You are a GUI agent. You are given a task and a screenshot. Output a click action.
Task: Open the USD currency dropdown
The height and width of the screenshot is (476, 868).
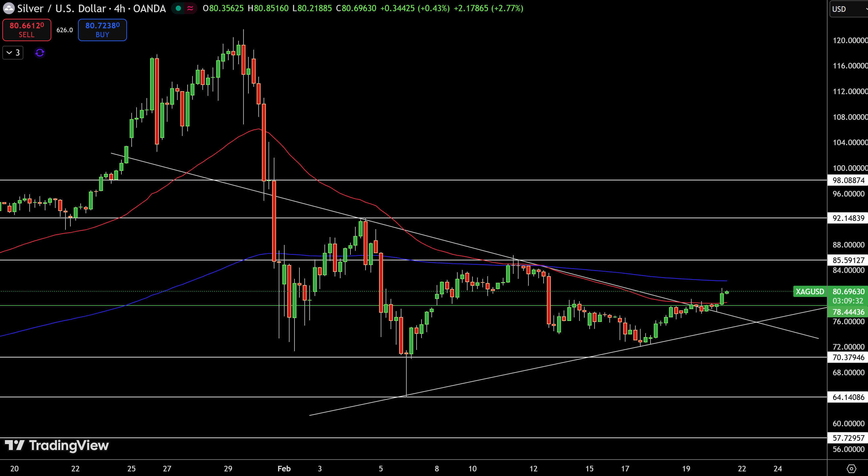point(848,9)
